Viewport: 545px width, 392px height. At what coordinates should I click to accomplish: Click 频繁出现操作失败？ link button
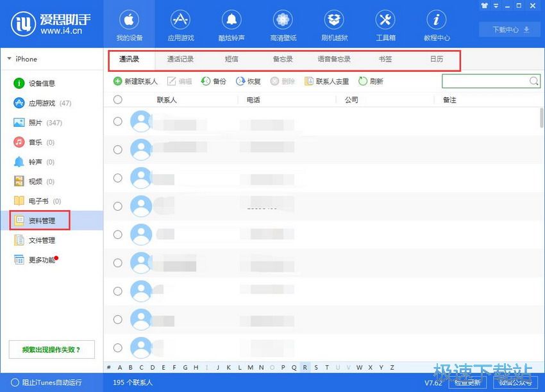[x=51, y=350]
